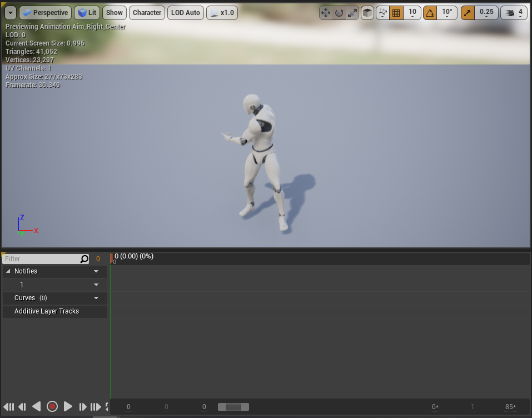Screen dimensions: 532x418
Task: Click the 85* end range value
Action: click(510, 407)
